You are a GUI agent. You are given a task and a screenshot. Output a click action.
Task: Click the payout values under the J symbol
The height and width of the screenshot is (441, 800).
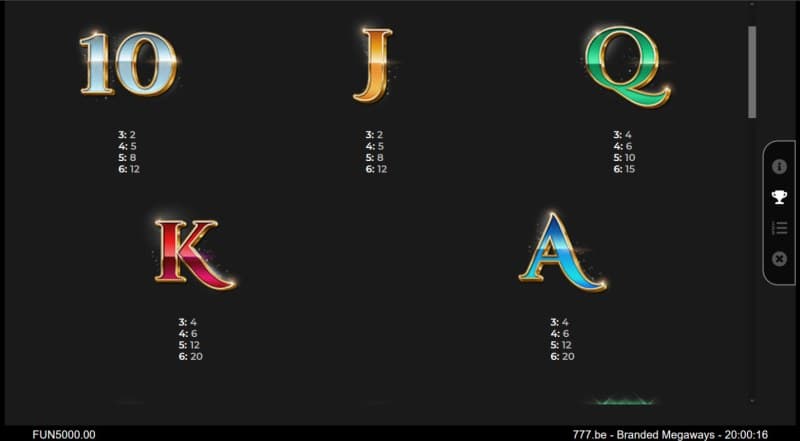[x=375, y=152]
